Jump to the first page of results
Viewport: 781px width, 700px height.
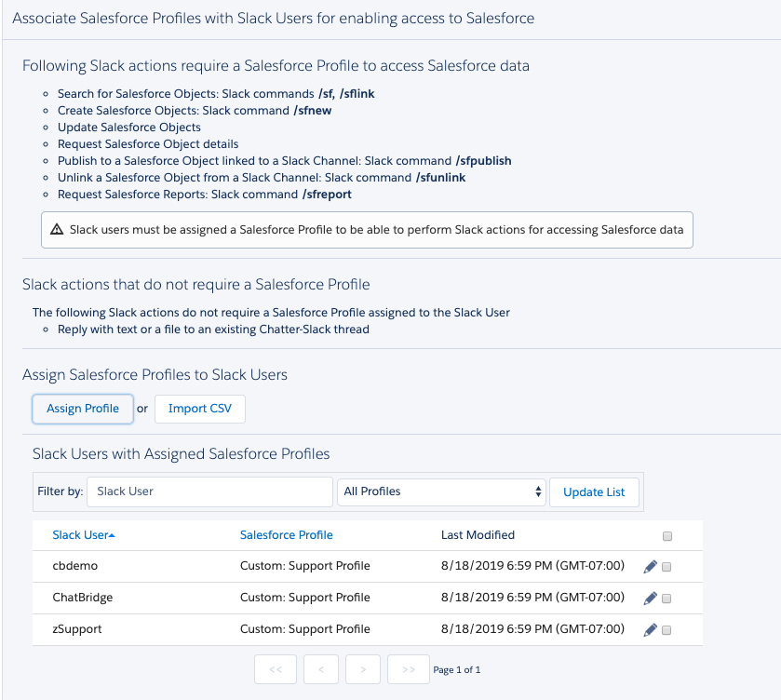pos(275,669)
